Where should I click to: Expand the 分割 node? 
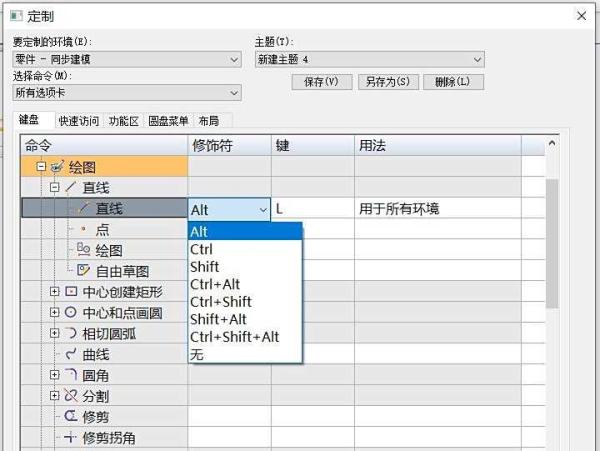[55, 395]
